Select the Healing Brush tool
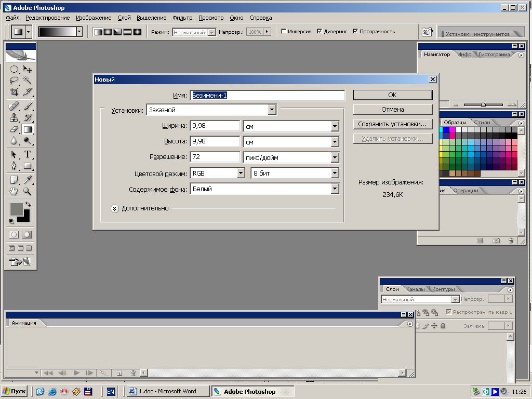 pyautogui.click(x=14, y=107)
